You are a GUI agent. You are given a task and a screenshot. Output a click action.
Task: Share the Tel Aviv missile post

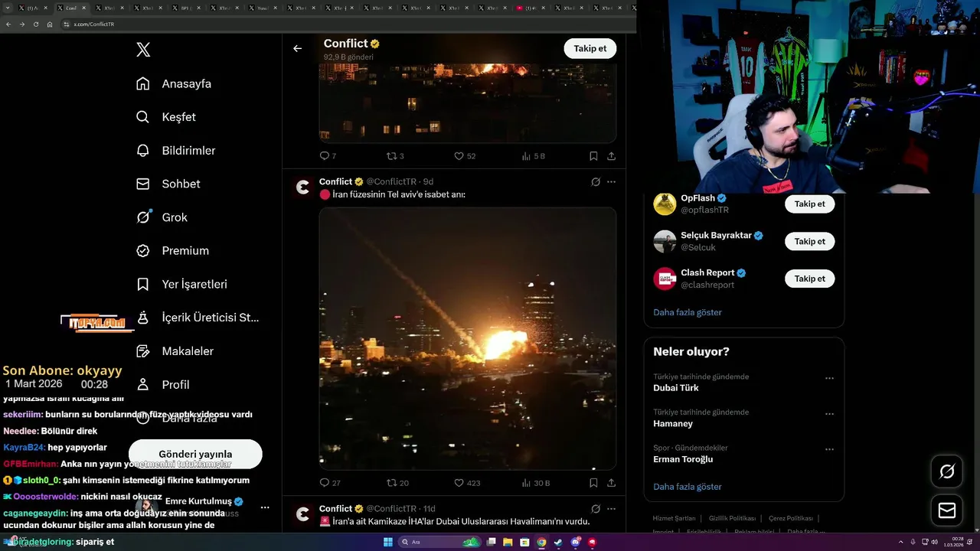(x=611, y=483)
